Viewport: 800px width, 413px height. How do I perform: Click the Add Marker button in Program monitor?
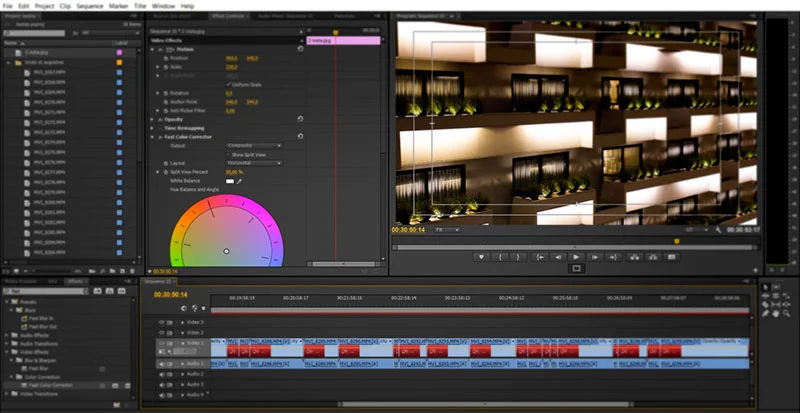pos(481,257)
